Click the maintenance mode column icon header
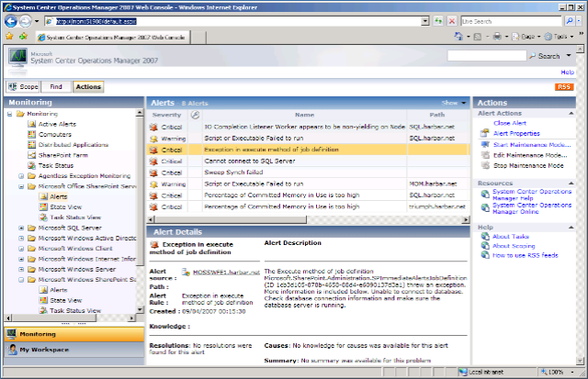 (195, 115)
